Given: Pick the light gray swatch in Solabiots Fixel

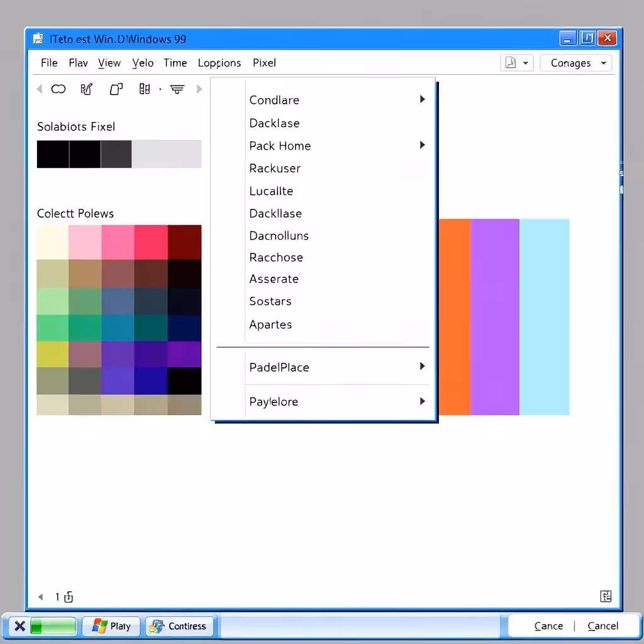Looking at the screenshot, I should [x=166, y=154].
